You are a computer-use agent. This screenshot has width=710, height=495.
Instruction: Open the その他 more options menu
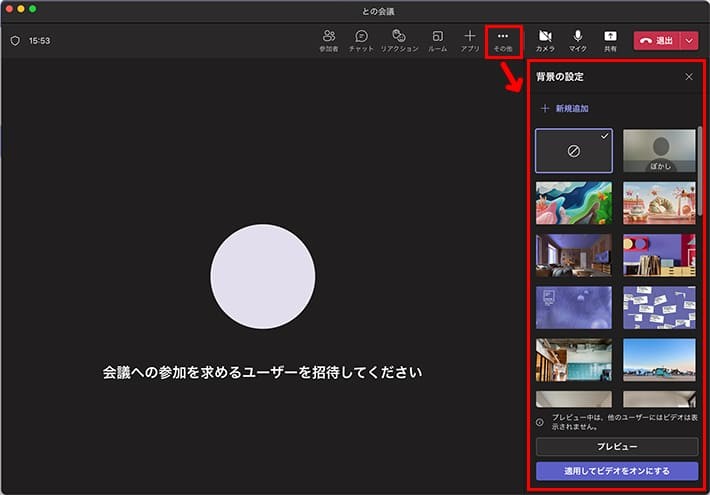pos(503,41)
